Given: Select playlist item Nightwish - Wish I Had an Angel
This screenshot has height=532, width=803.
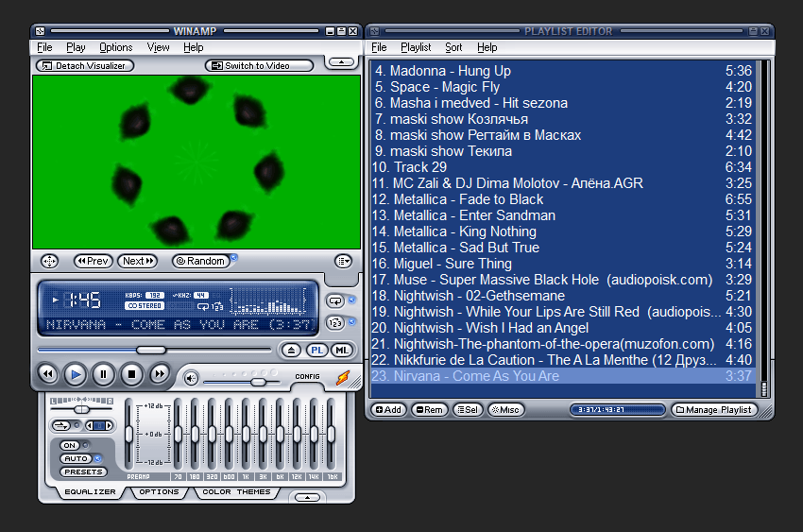Looking at the screenshot, I should 563,328.
